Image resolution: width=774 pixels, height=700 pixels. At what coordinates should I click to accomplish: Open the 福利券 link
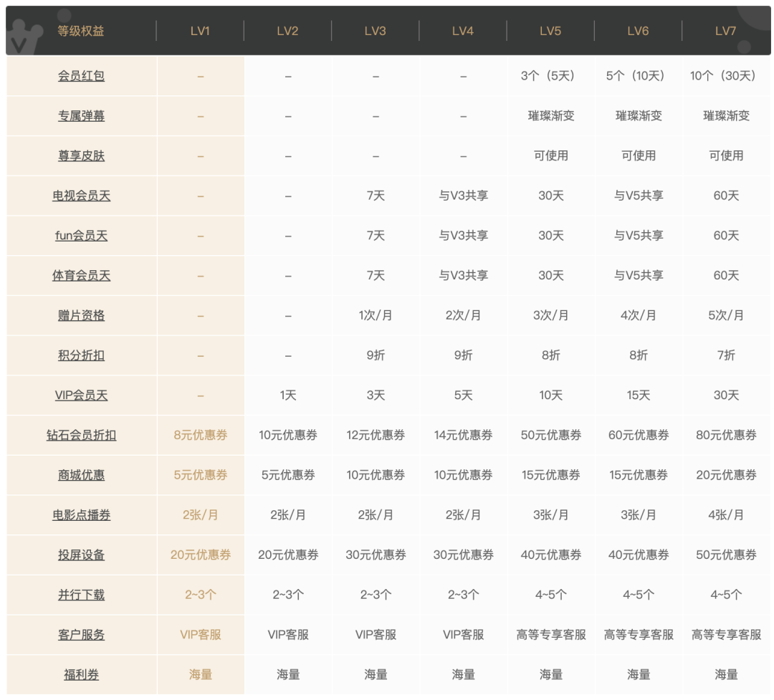(81, 674)
